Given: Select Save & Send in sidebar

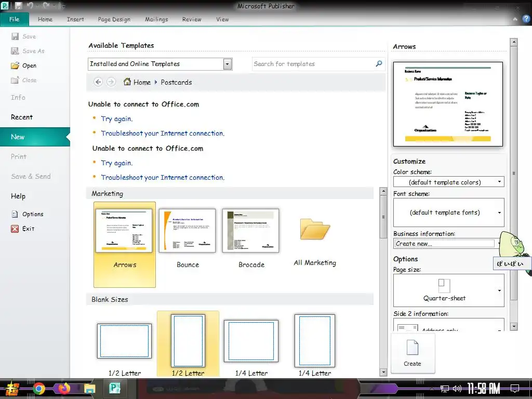Looking at the screenshot, I should (x=31, y=177).
